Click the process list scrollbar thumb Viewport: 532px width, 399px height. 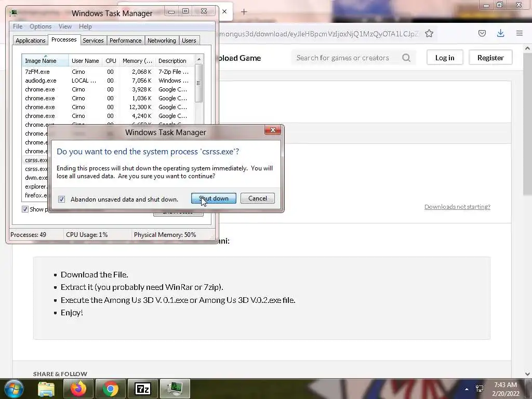pyautogui.click(x=199, y=83)
